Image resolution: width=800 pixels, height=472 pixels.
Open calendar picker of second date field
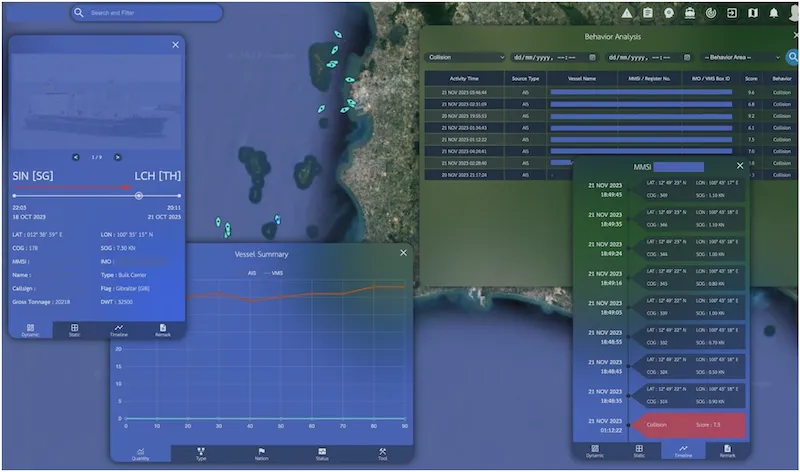click(687, 57)
